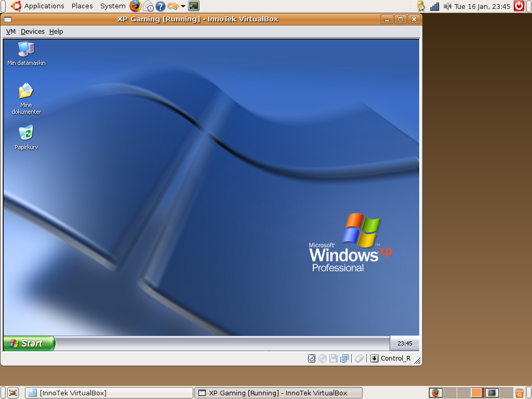Screen dimensions: 532x399
Task: Click the orange keys launcher icon
Action: (172, 6)
